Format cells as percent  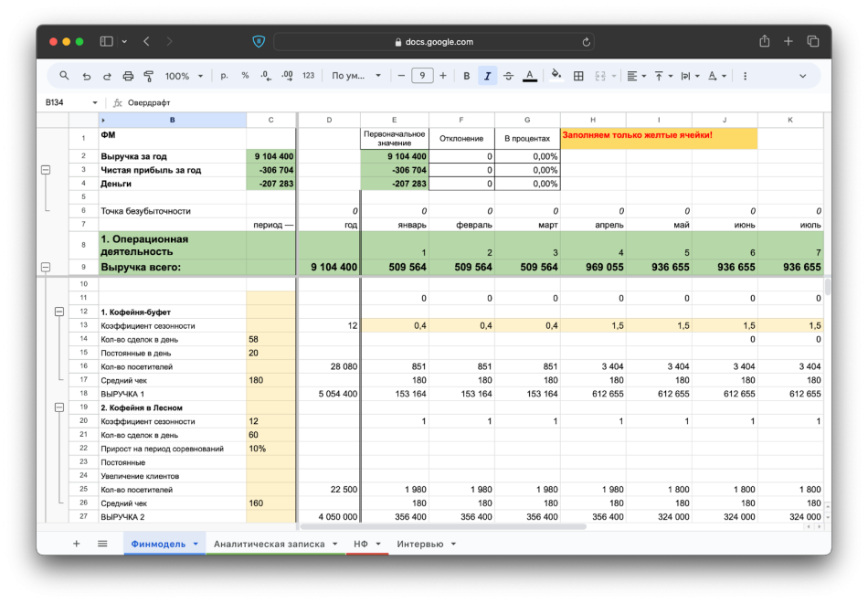[245, 76]
